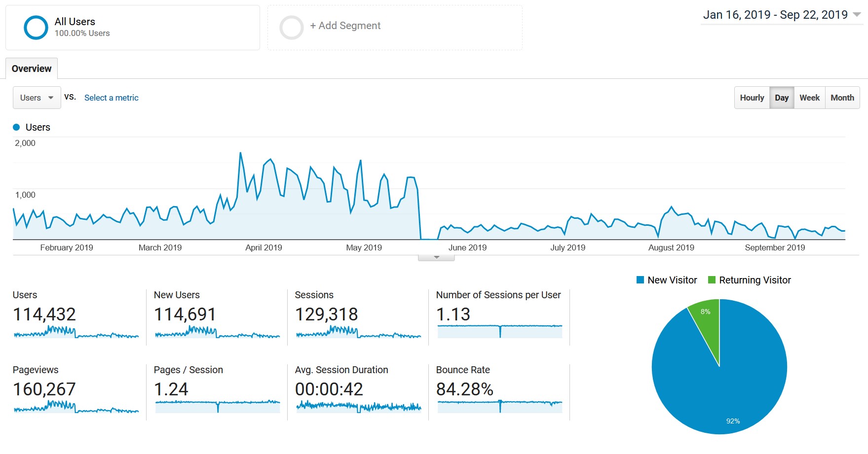This screenshot has width=868, height=454.
Task: Switch chart granularity to Hourly
Action: (751, 98)
